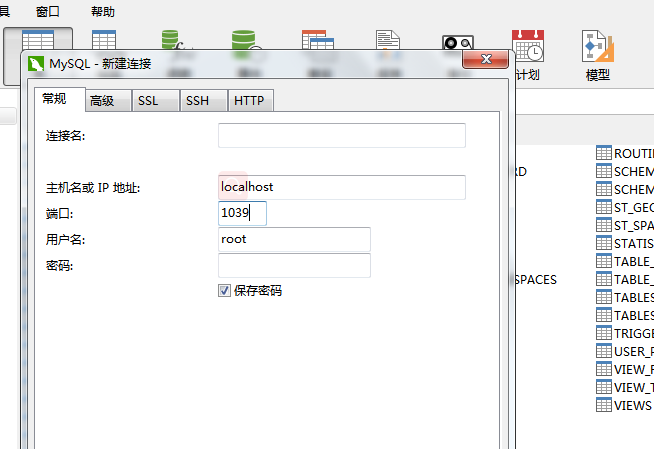
Task: Close the MySQL 新建连接 dialog
Action: pyautogui.click(x=485, y=59)
